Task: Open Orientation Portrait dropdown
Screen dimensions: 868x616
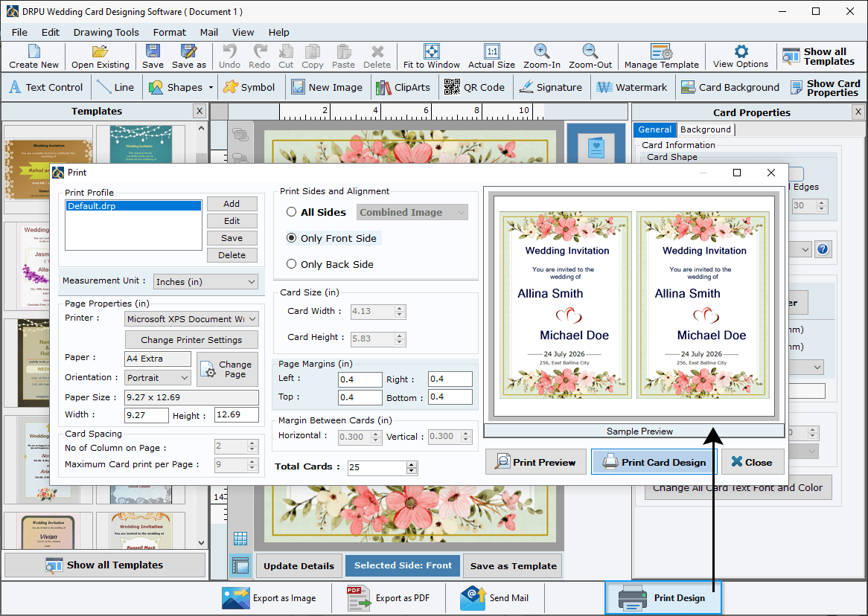Action: pos(158,377)
